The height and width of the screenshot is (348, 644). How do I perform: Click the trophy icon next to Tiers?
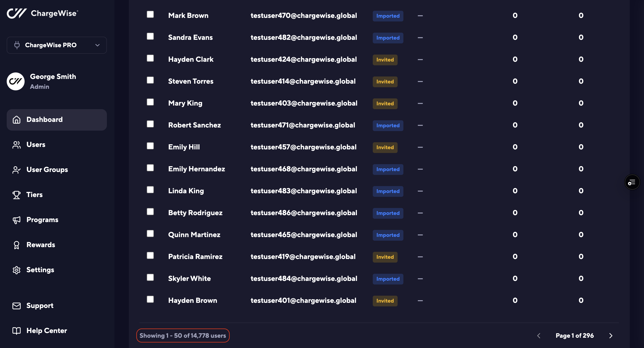coord(17,195)
